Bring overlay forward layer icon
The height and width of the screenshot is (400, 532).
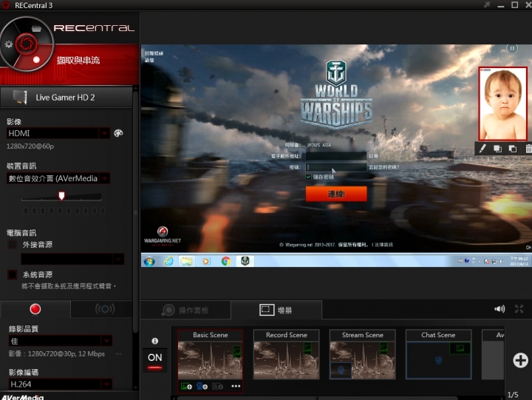[497, 149]
